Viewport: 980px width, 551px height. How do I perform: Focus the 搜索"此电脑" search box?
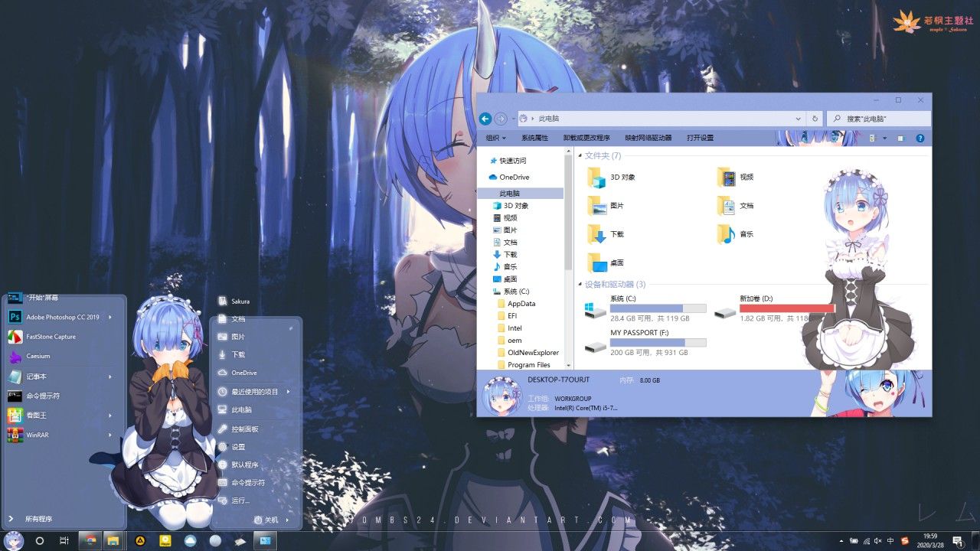tap(879, 119)
